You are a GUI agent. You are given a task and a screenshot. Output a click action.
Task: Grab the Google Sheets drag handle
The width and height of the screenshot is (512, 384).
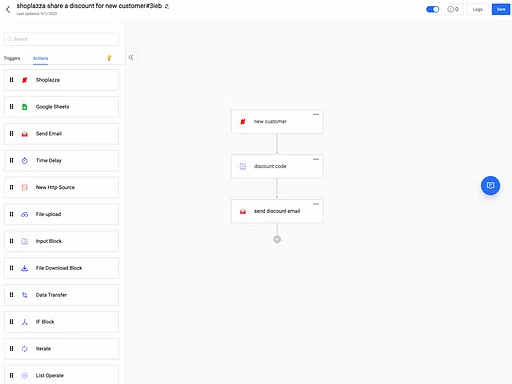(11, 107)
